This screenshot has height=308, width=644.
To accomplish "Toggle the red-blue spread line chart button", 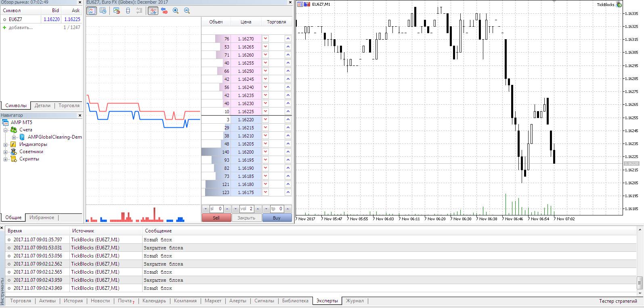I will pos(153,11).
